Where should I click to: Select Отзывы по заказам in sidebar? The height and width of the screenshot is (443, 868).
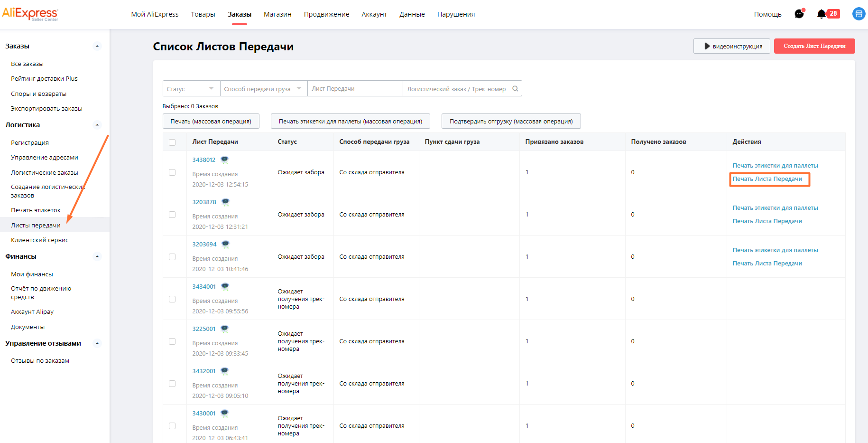(x=40, y=361)
